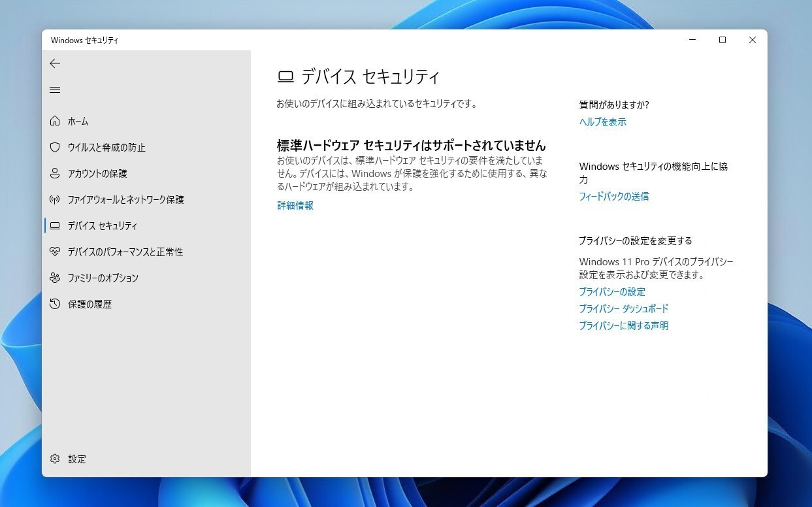Image resolution: width=812 pixels, height=507 pixels.
Task: Open ウイルスと脅威の防止 menu item
Action: [106, 147]
